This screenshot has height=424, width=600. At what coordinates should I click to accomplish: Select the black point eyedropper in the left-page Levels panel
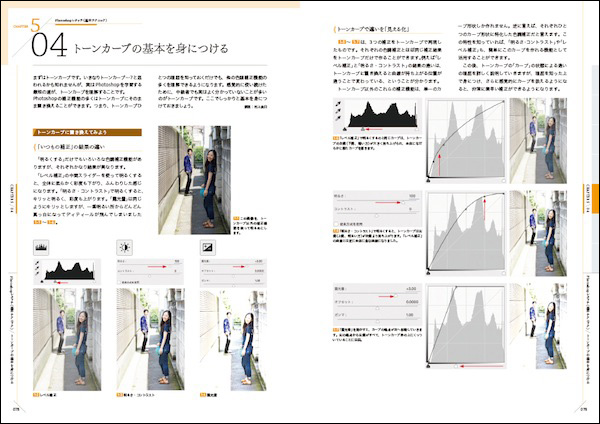pos(38,263)
